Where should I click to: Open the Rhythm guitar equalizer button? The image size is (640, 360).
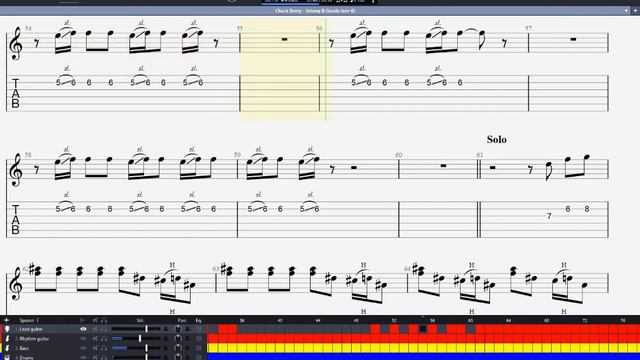coord(199,338)
